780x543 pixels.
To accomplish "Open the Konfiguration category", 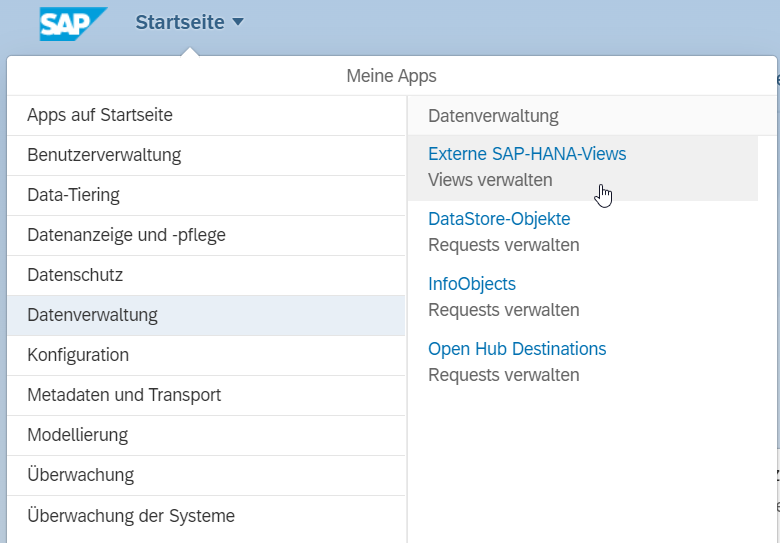I will pos(206,356).
